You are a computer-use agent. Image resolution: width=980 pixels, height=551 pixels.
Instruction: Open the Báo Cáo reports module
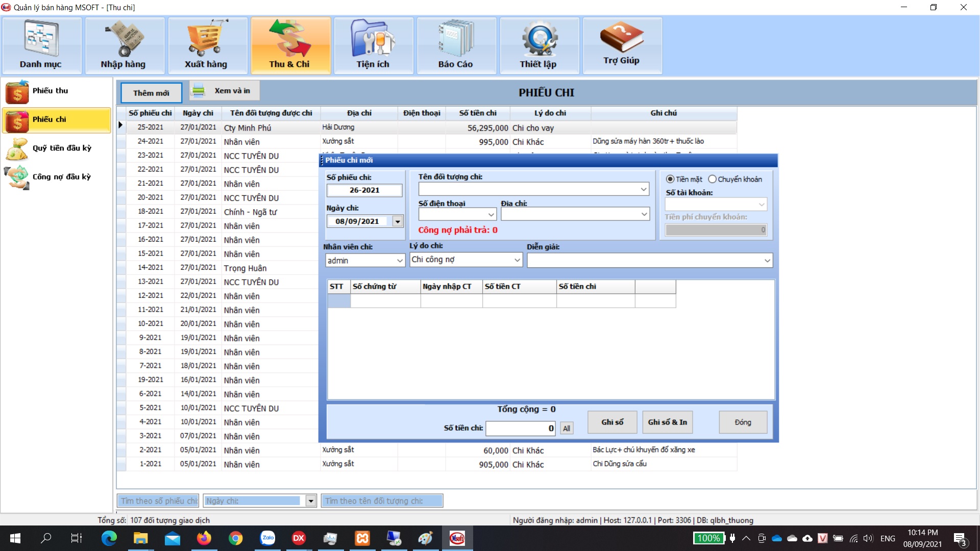456,46
